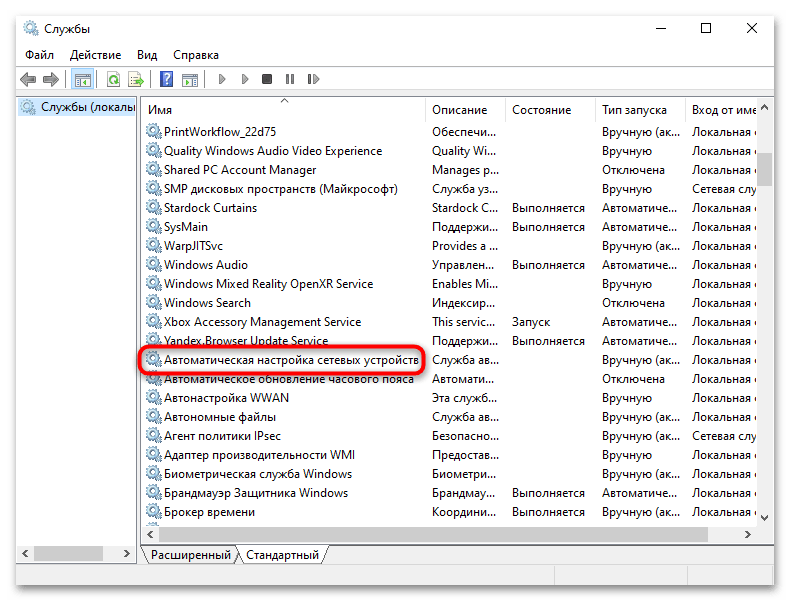The height and width of the screenshot is (601, 790).
Task: Open the Вид menu
Action: click(147, 55)
